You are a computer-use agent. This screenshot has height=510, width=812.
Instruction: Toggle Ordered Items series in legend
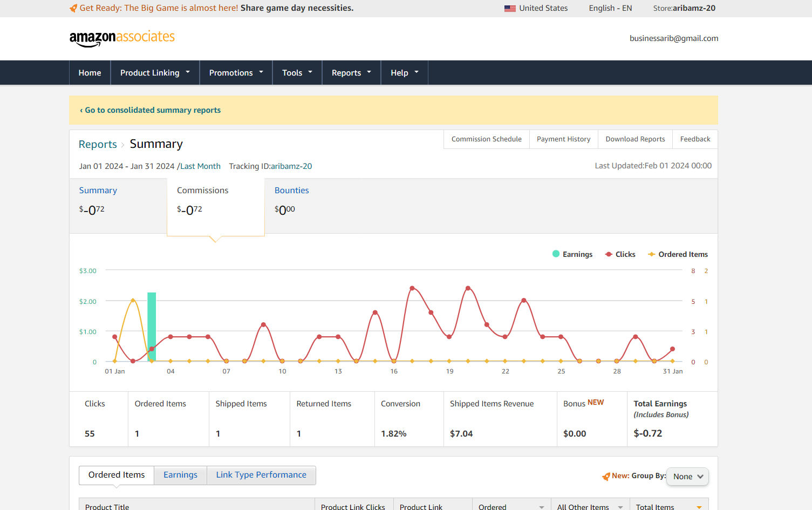tap(678, 254)
